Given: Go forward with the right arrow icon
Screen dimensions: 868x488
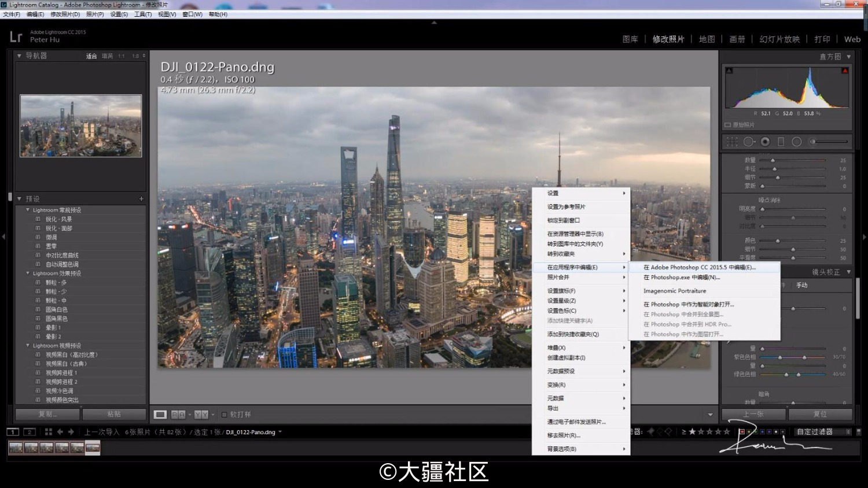Looking at the screenshot, I should click(x=71, y=432).
